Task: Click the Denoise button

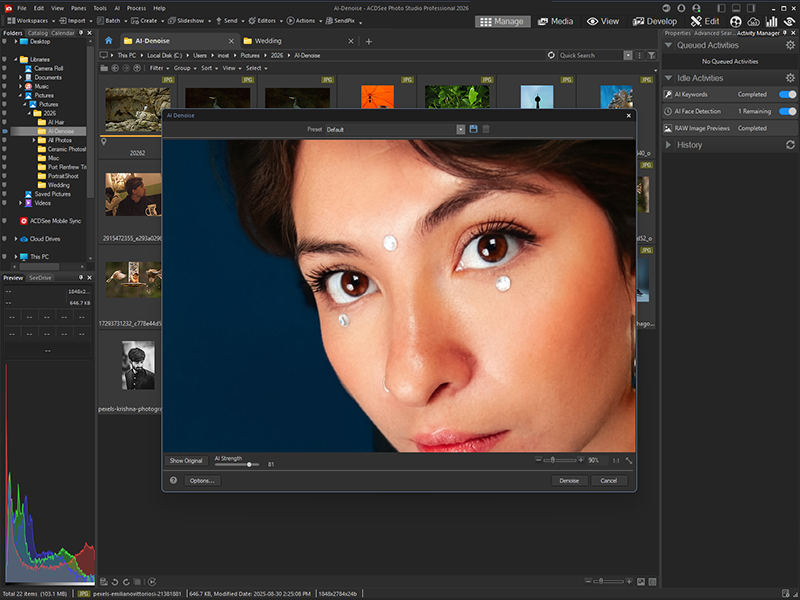Action: [x=570, y=481]
